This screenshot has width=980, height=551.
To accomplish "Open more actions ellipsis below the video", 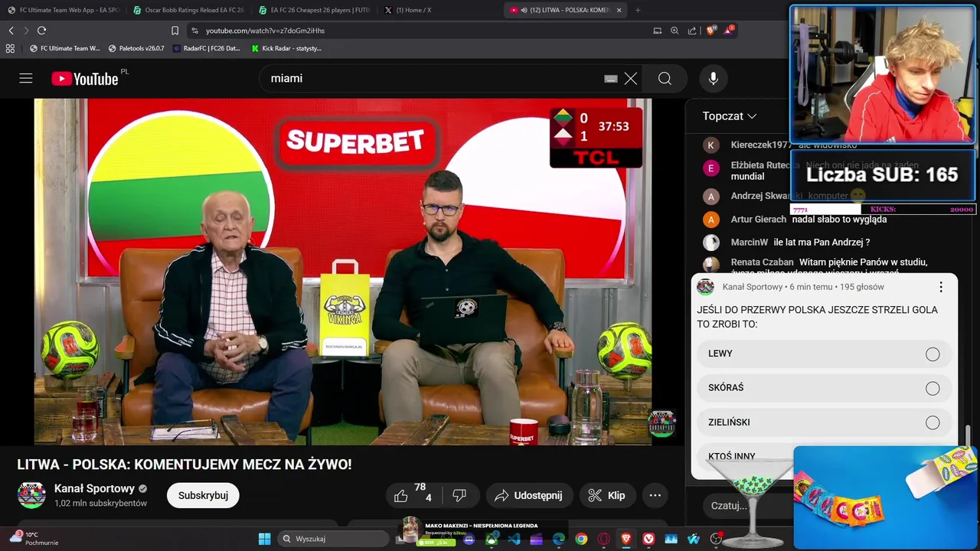I will 655,495.
